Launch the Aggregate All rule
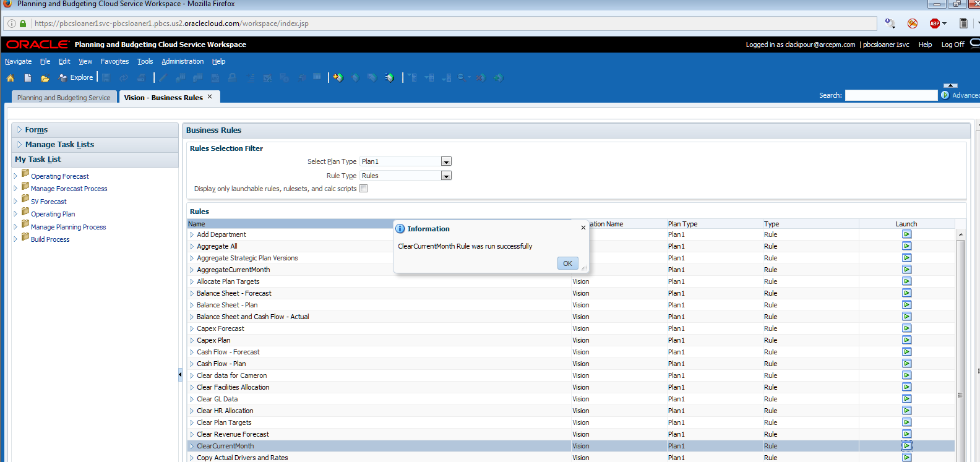Viewport: 980px width, 462px height. click(x=906, y=246)
